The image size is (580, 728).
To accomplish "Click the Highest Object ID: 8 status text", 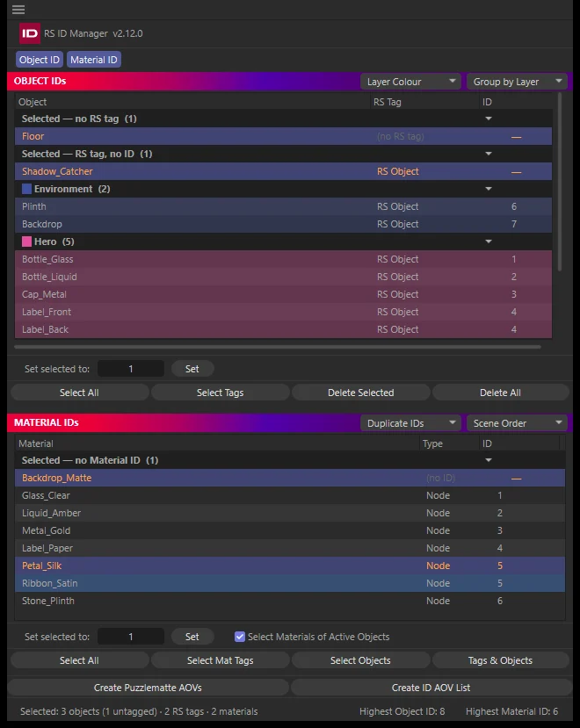I will (x=402, y=711).
